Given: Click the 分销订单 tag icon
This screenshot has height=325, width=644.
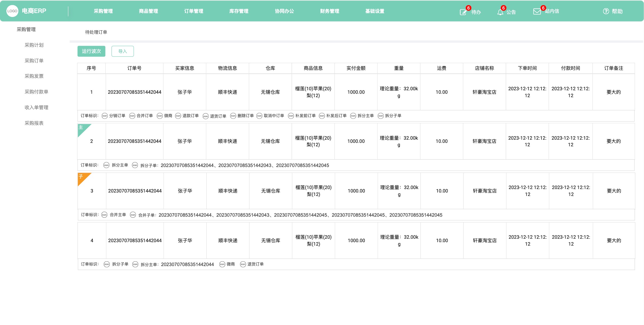Looking at the screenshot, I should [105, 116].
